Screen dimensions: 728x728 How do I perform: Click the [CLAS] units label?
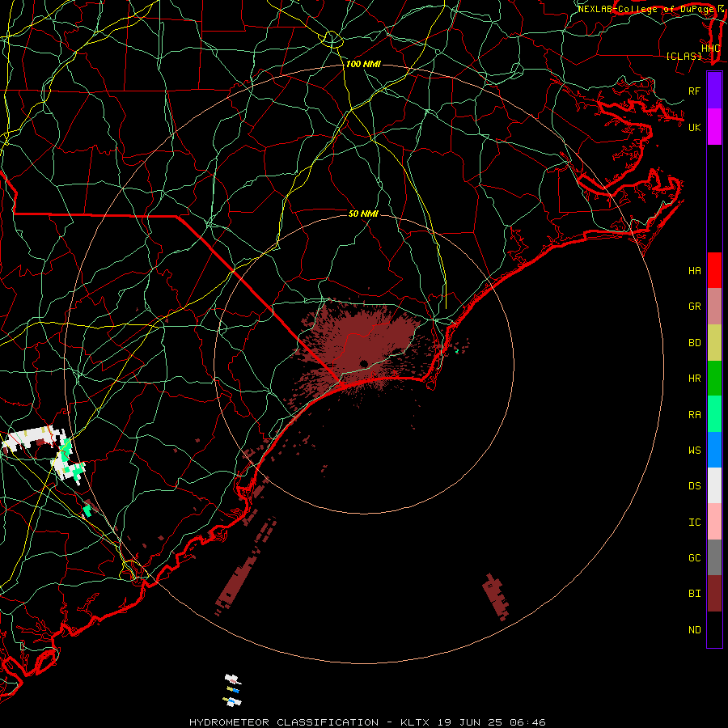684,57
